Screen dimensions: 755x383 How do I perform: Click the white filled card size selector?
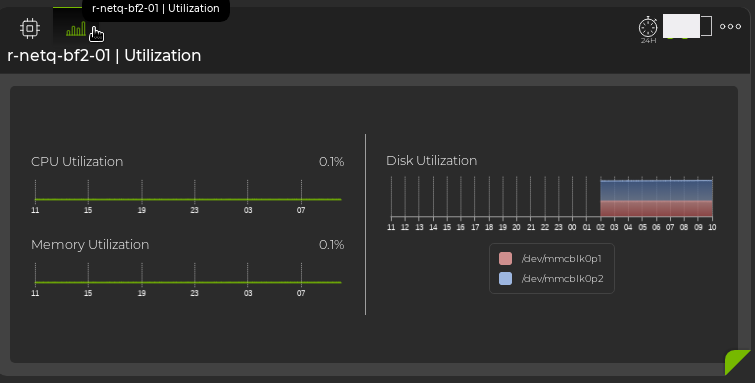click(x=681, y=26)
